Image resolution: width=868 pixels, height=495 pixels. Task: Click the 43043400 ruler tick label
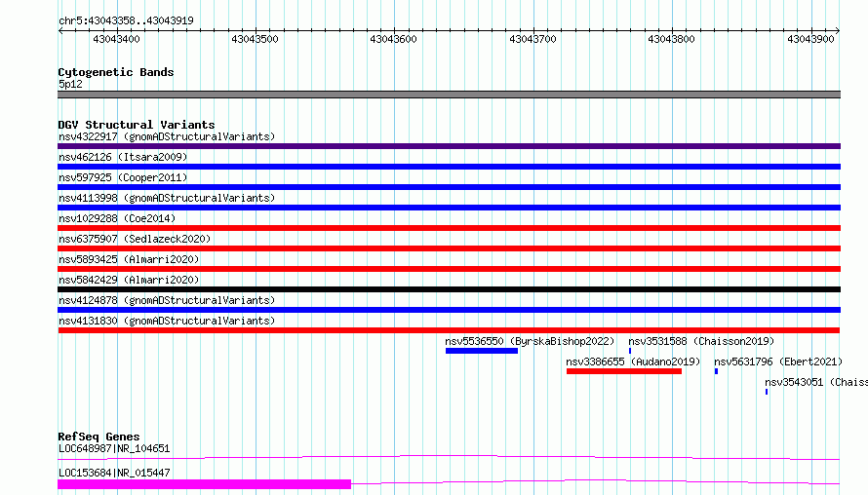[116, 39]
